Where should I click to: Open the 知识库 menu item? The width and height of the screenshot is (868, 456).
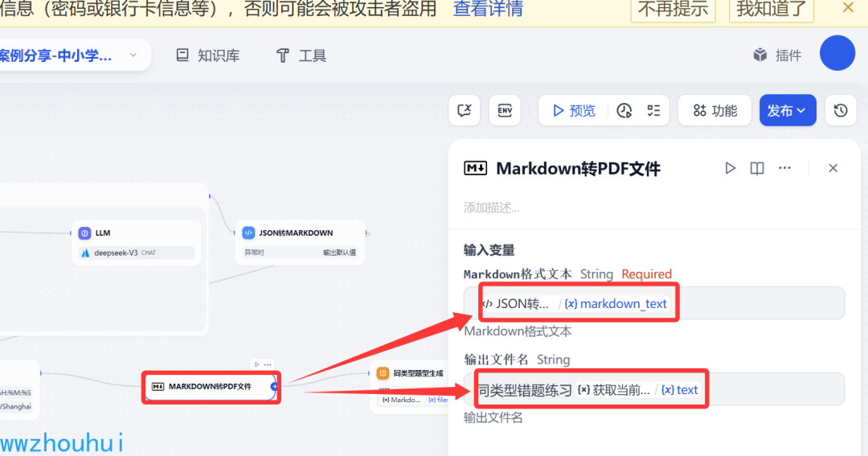pyautogui.click(x=207, y=55)
